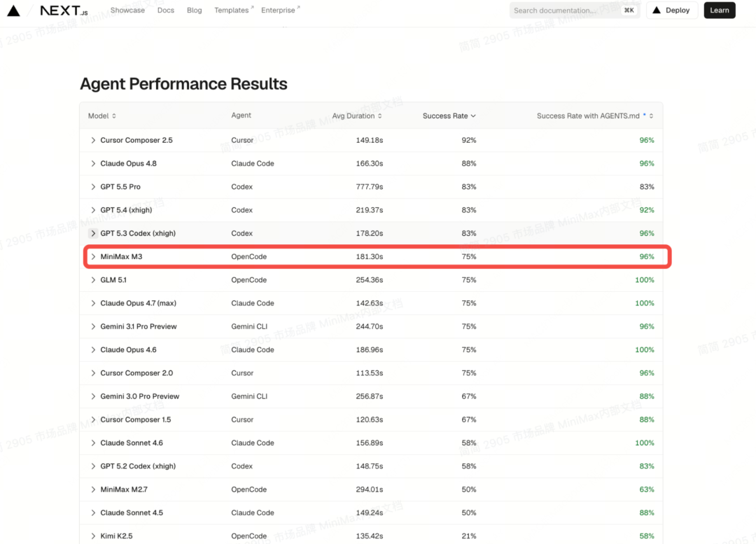Click the 83% AGENTS.md value for GPT 5.5 Pro
756x544 pixels.
[647, 187]
